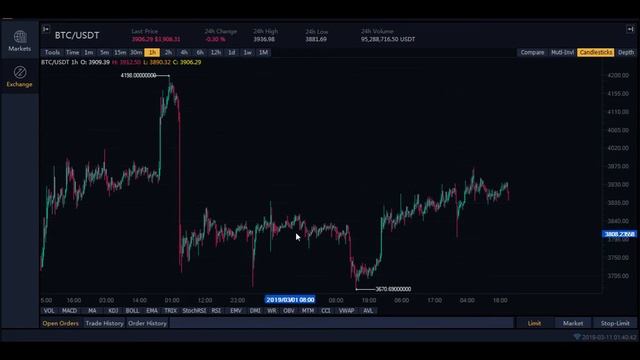
Task: Toggle the CCI indicator
Action: 326,311
